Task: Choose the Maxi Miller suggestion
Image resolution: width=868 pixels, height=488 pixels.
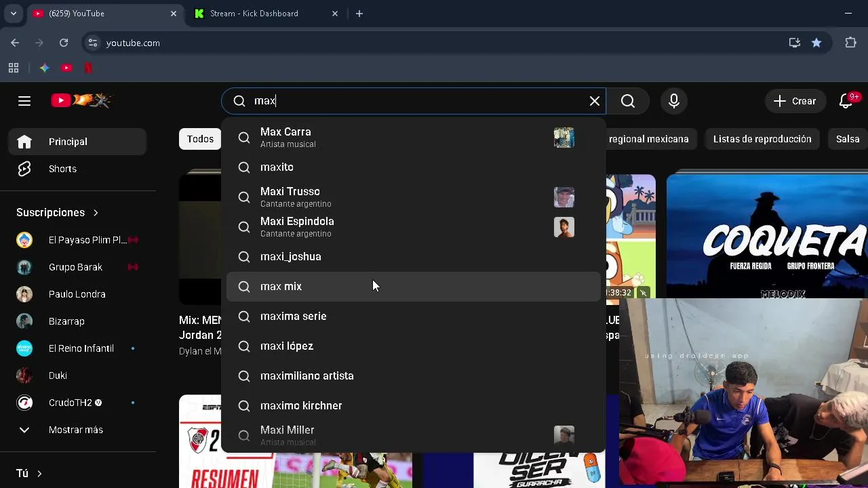Action: tap(413, 435)
